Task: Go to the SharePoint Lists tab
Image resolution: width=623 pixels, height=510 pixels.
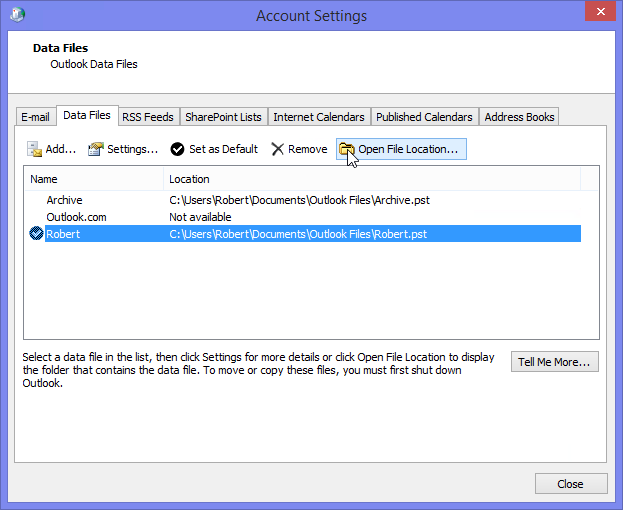Action: (223, 117)
